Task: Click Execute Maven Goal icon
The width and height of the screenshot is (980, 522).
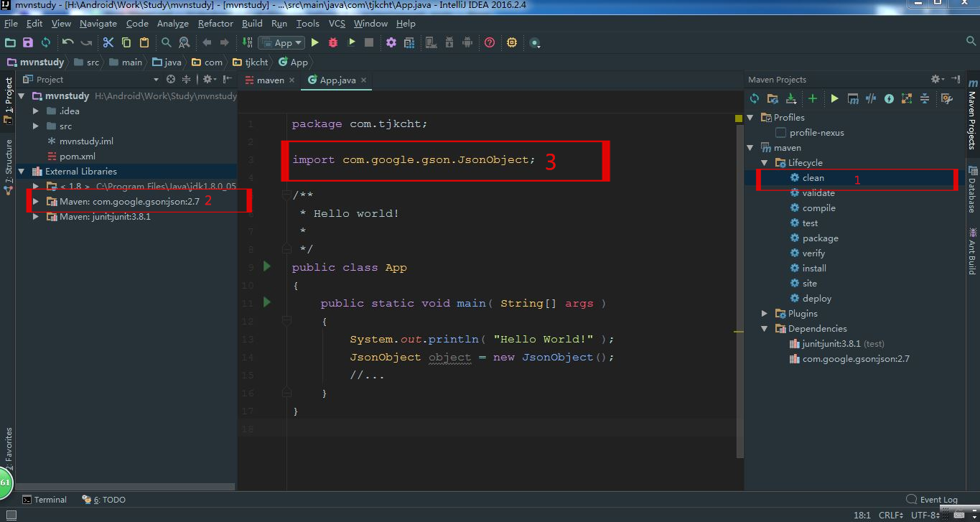Action: (x=852, y=98)
